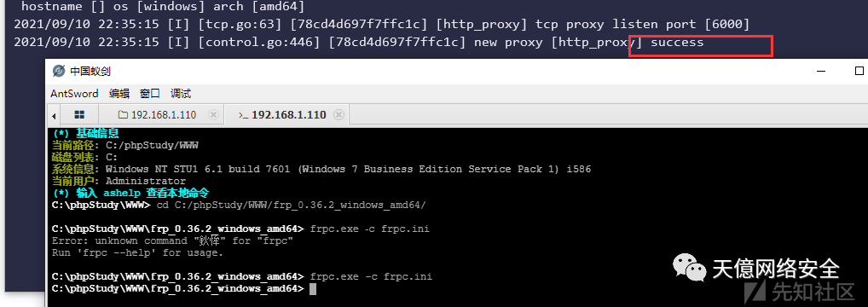Maximize the 中国蚁剑 window
This screenshot has height=307, width=868.
[859, 71]
